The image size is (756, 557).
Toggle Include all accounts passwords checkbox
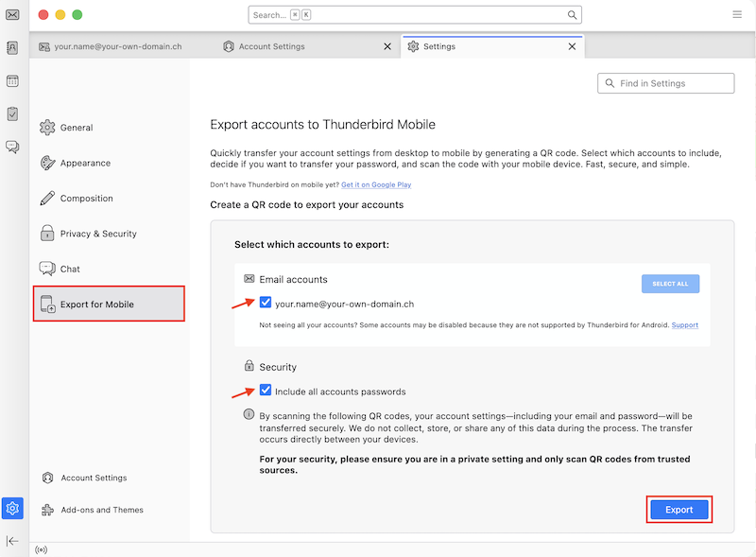point(266,390)
